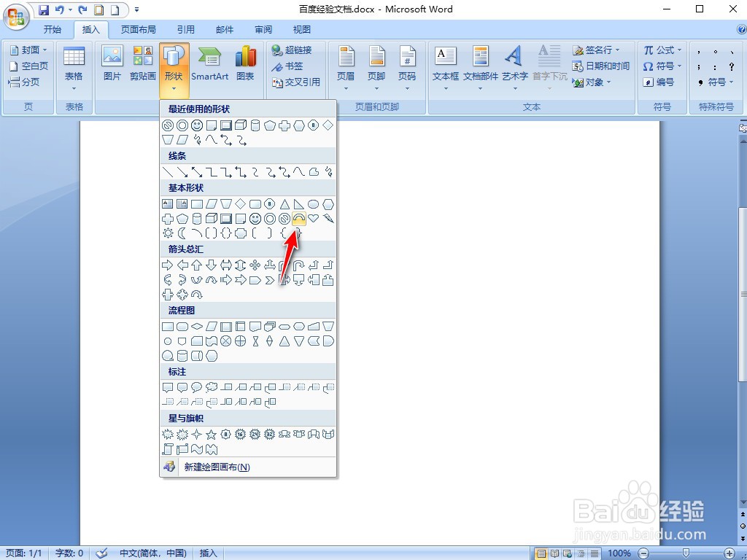Open the 引用 References tab

coord(186,29)
